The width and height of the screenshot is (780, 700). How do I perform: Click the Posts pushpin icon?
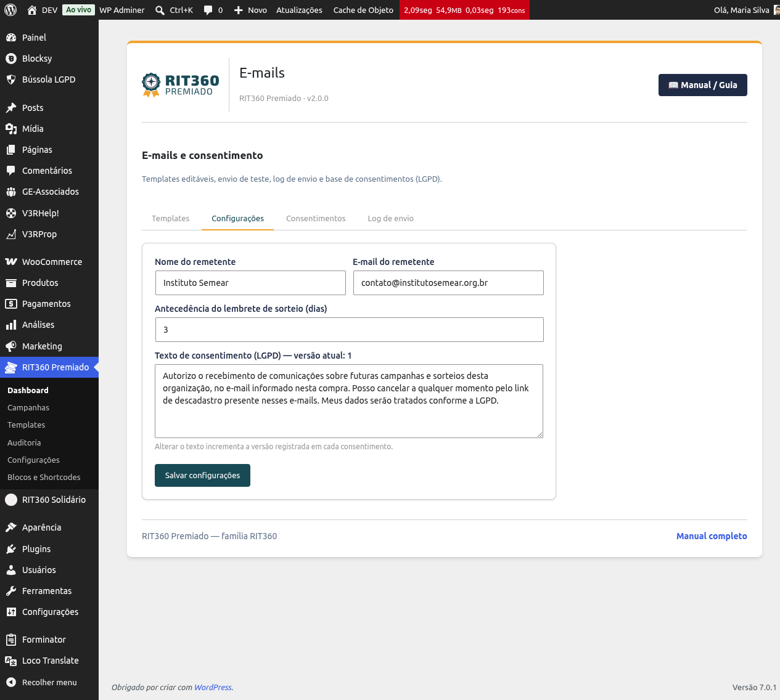(11, 108)
